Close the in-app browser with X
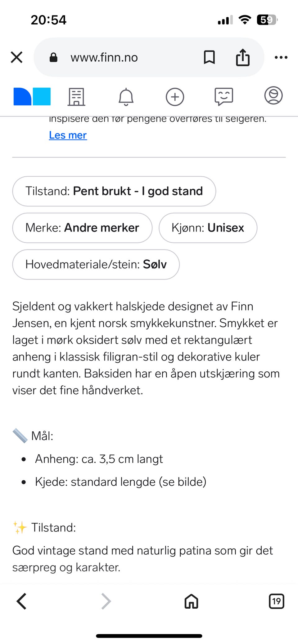 [16, 57]
